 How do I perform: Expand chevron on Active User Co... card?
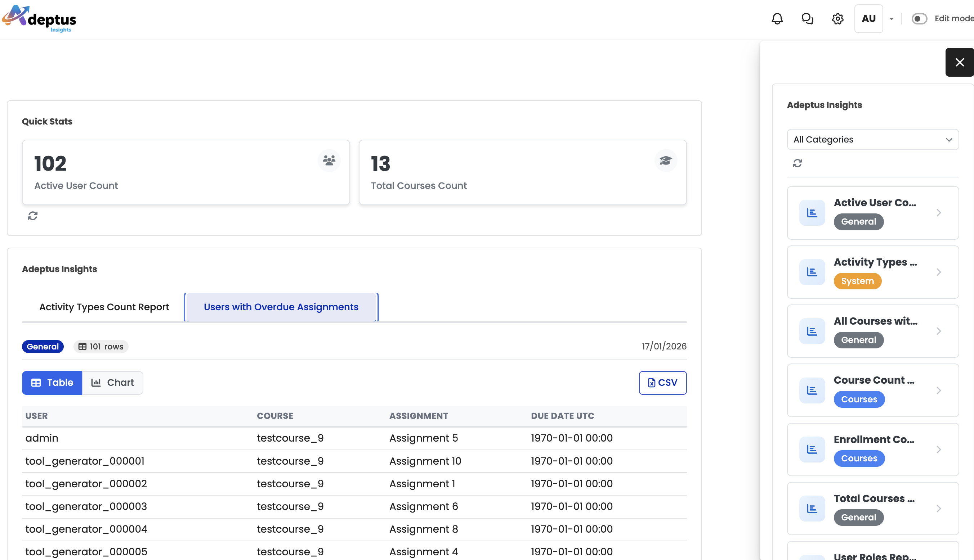pyautogui.click(x=938, y=213)
